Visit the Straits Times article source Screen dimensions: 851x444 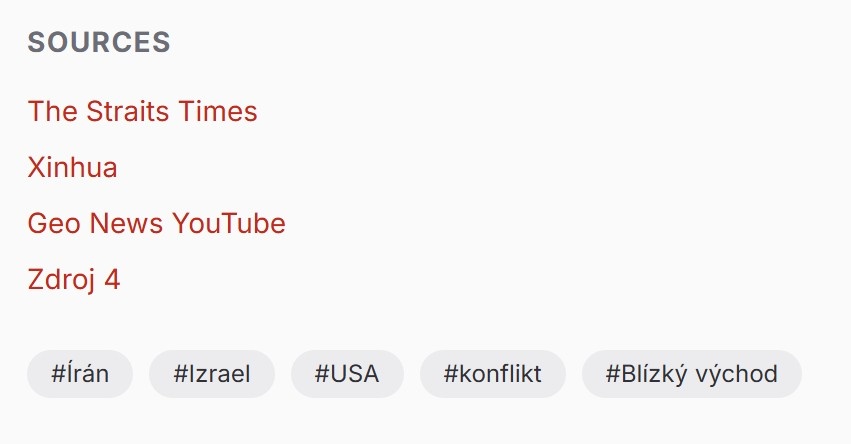point(142,111)
